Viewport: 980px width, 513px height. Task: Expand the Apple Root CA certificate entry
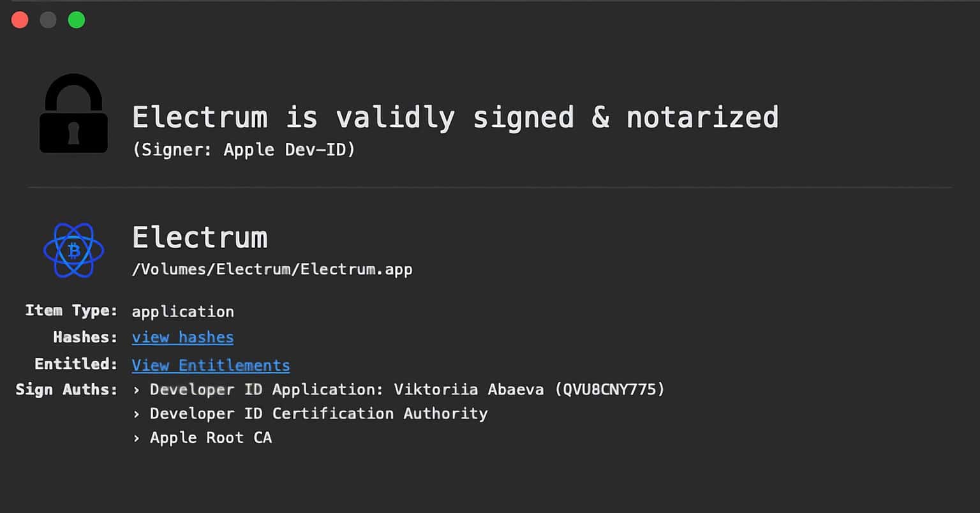pos(211,438)
